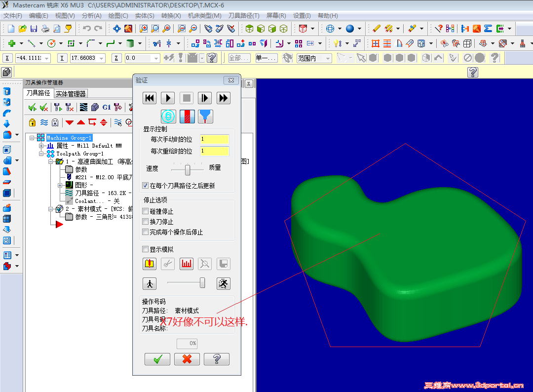
Task: Collapse the Machine Group-1 tree node
Action: [32, 138]
